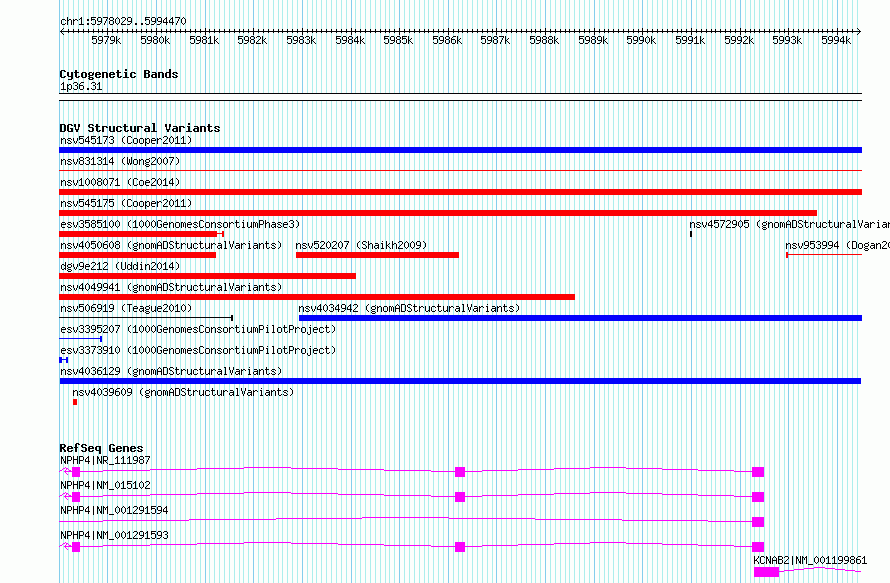Open the nsv4049941 (gnomADStructuralVariants) label
The height and width of the screenshot is (583, 890).
tap(171, 287)
